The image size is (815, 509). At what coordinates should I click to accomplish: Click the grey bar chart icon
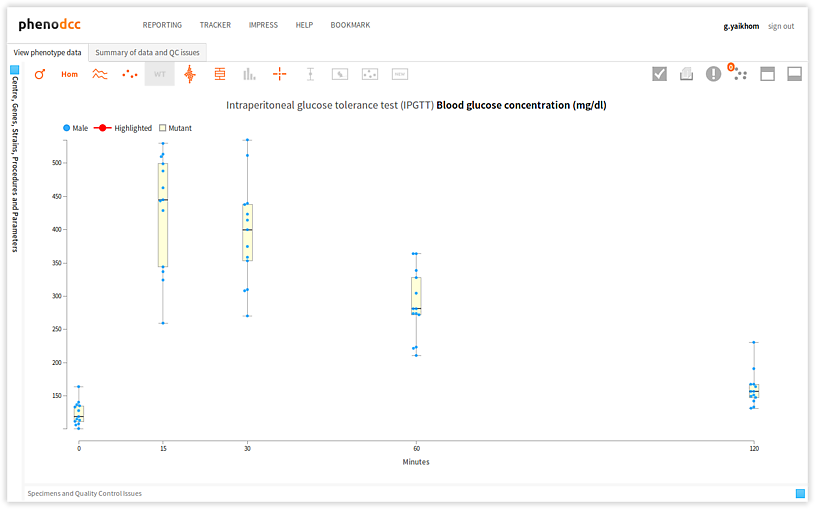249,74
